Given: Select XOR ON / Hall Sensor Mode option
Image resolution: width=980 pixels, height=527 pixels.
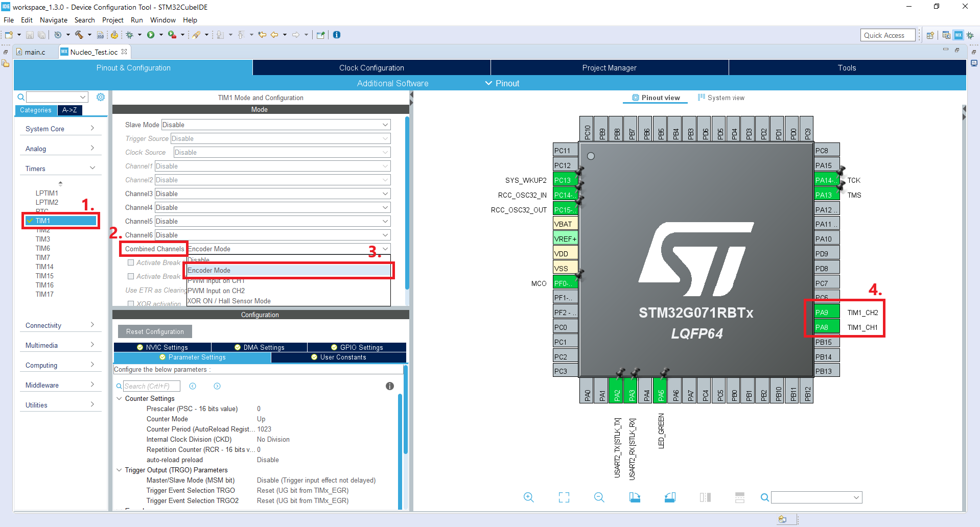Looking at the screenshot, I should (289, 301).
